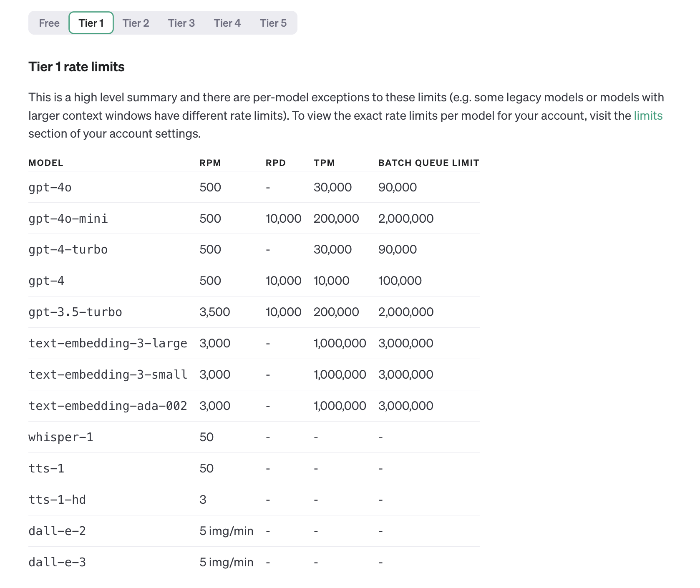Click the gpt-3.5-turbo RPD value 10,000

[284, 312]
